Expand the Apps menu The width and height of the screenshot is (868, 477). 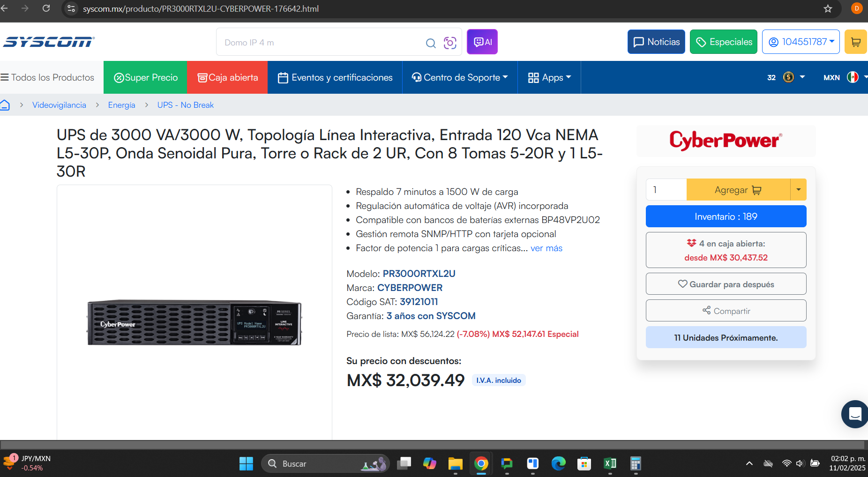549,77
